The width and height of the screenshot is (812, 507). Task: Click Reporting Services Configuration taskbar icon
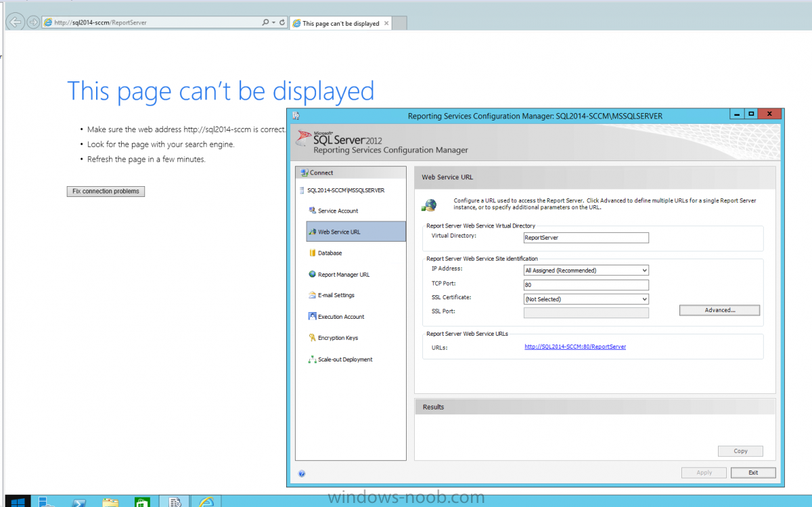tap(175, 502)
